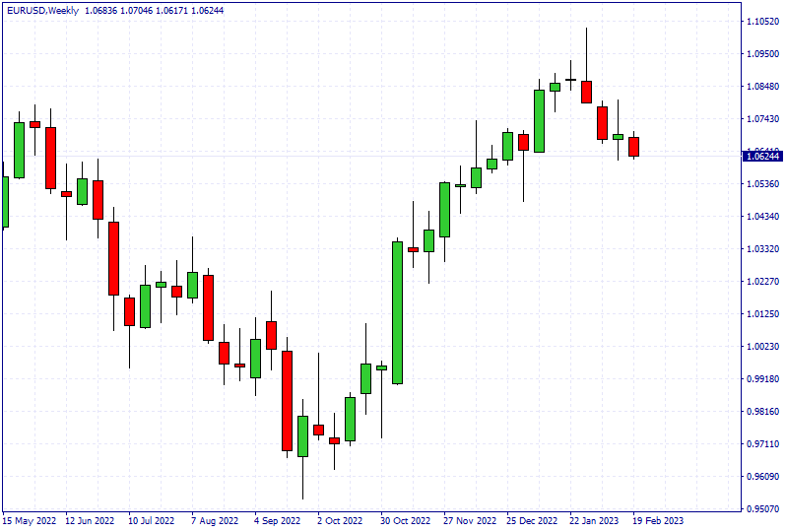Click the 15 May 2022 date label
The height and width of the screenshot is (532, 786).
30,521
